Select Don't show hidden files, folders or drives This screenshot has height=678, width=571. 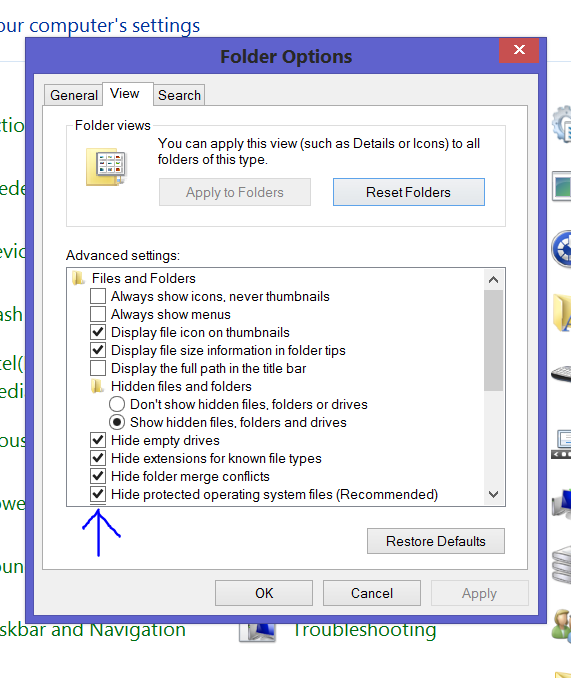point(117,404)
